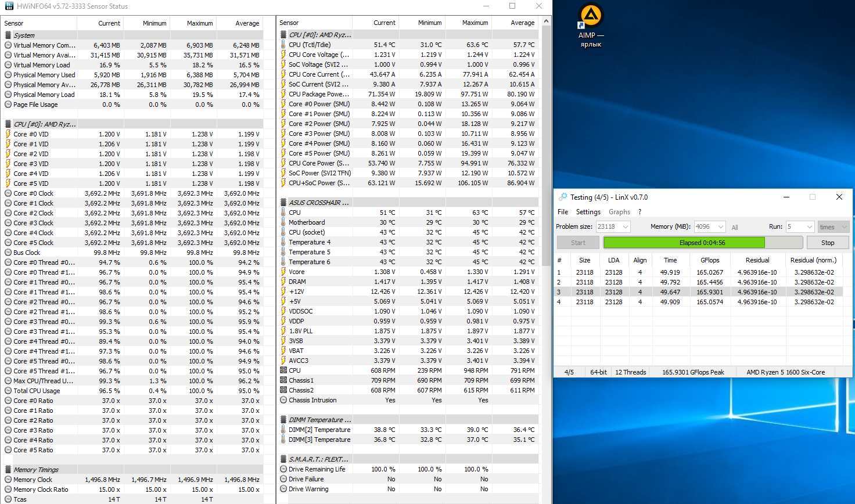Click the System section header icon
The image size is (855, 504).
pyautogui.click(x=8, y=35)
